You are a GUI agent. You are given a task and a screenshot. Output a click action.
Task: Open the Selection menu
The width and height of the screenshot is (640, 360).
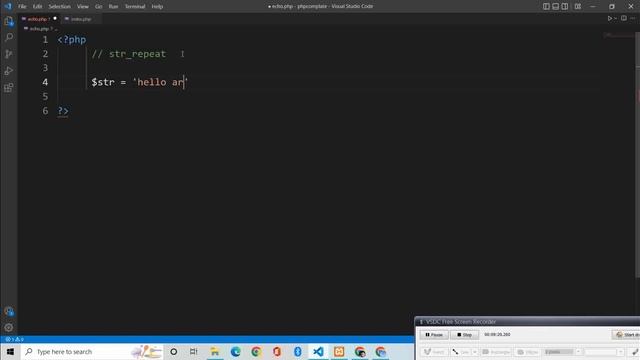point(60,7)
